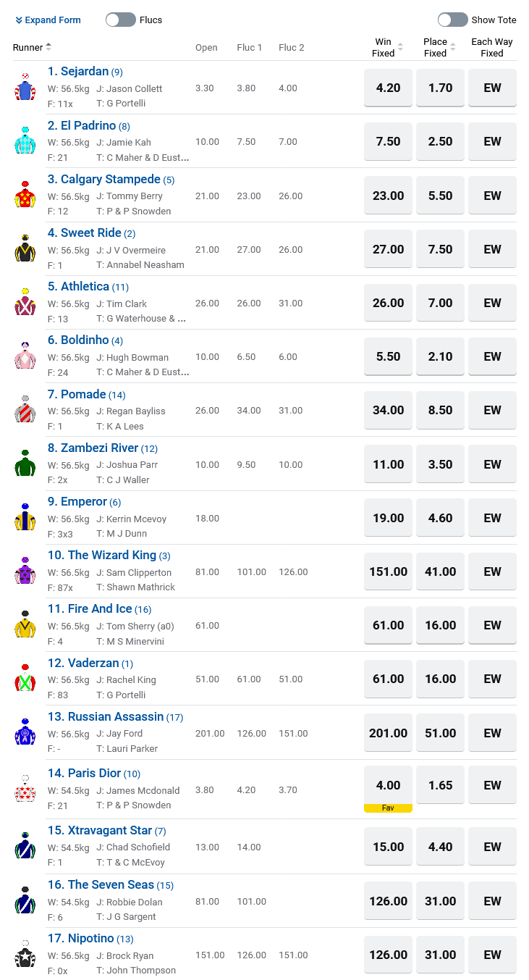Sort runners using Runner column arrows

pos(48,47)
